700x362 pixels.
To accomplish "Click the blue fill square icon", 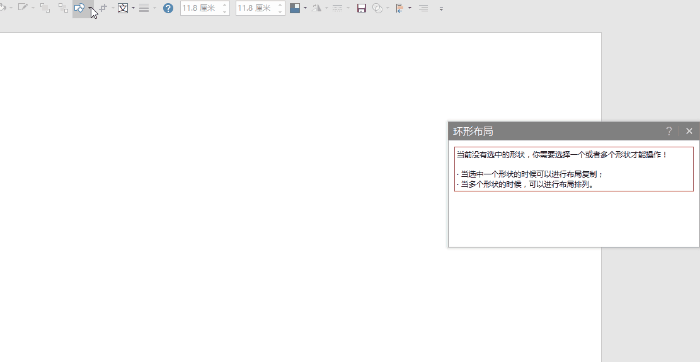I will pos(295,8).
